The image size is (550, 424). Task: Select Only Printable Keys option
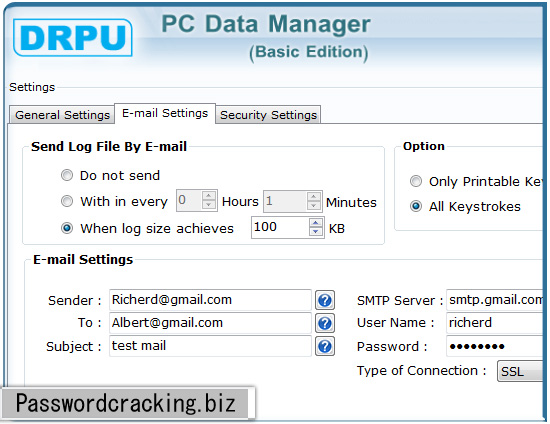(416, 181)
